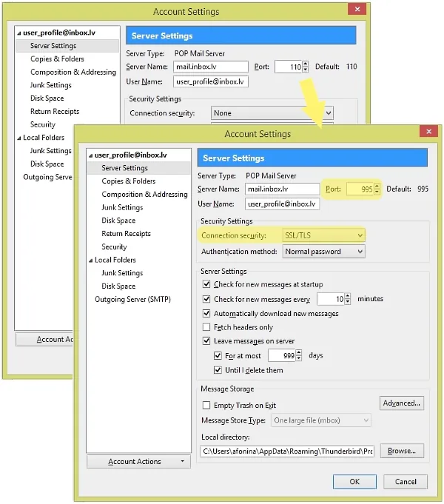This screenshot has height=504, width=444.
Task: Click minutes interval field showing 10
Action: tap(331, 299)
